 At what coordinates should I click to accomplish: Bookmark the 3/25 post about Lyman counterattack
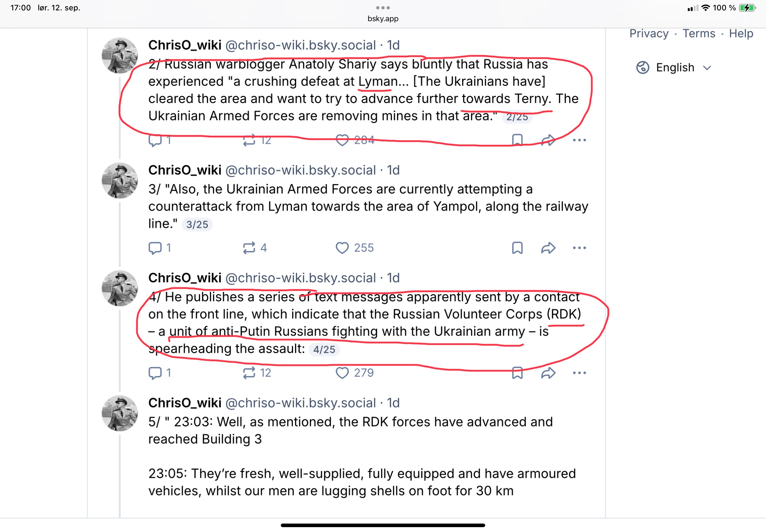(517, 248)
